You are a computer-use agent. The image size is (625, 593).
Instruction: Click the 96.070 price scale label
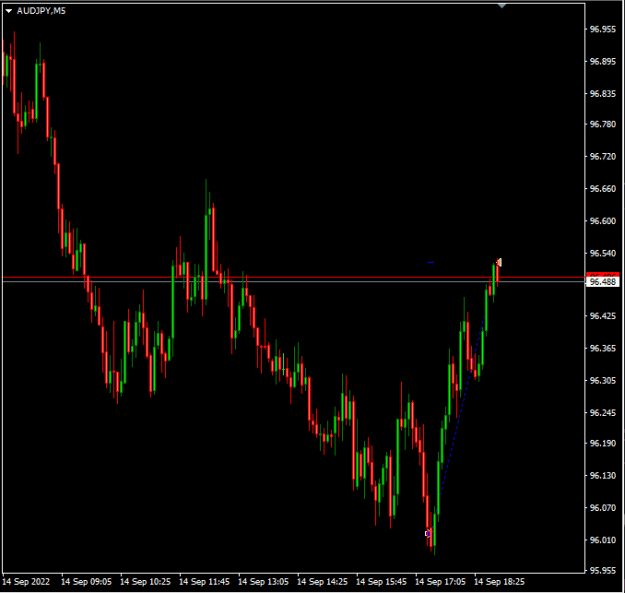click(602, 508)
